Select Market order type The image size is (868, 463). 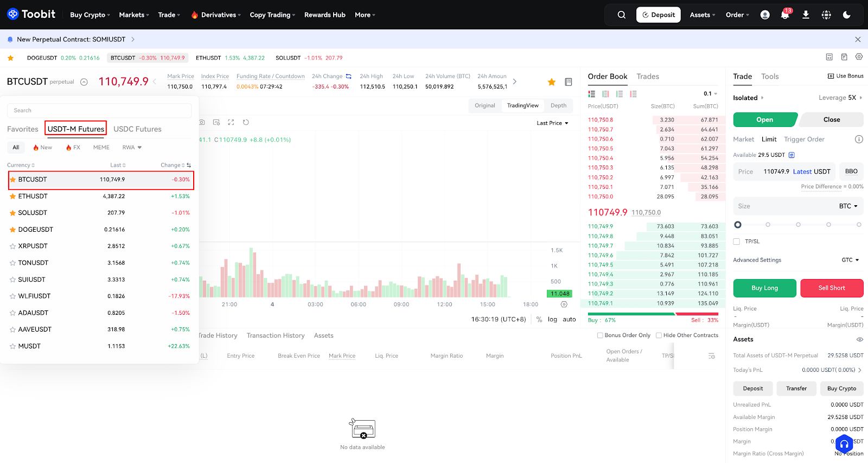[x=743, y=139]
